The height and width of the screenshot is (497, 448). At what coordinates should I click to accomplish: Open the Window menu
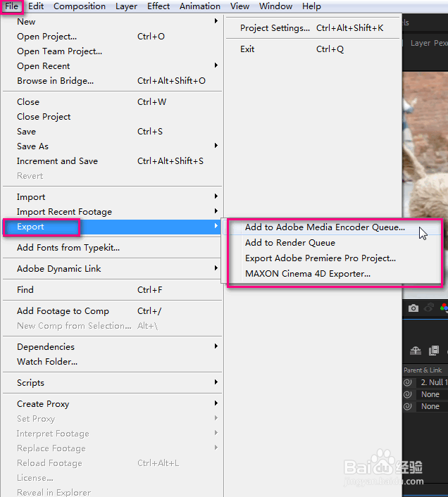click(x=275, y=6)
